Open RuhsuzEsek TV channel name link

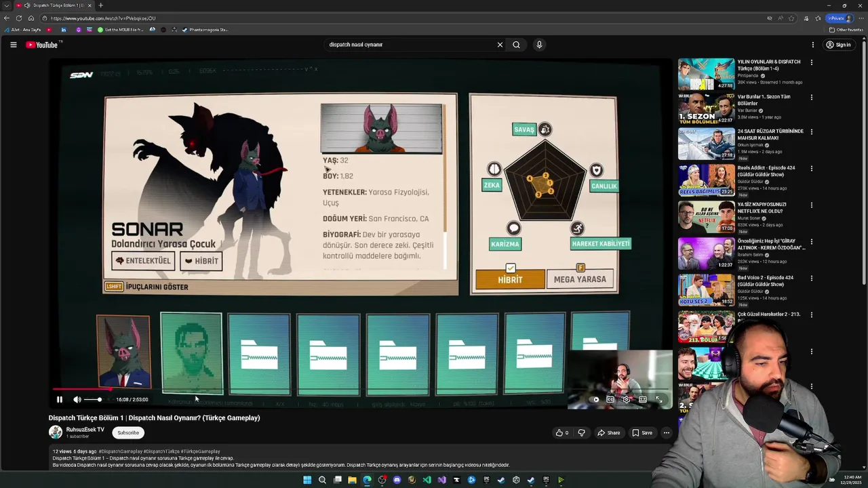85,430
